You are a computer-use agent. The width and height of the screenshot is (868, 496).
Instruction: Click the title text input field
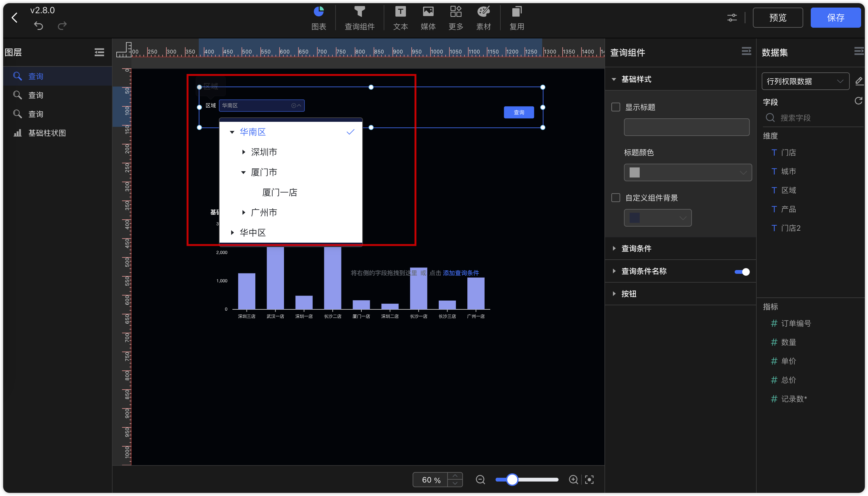pos(686,127)
